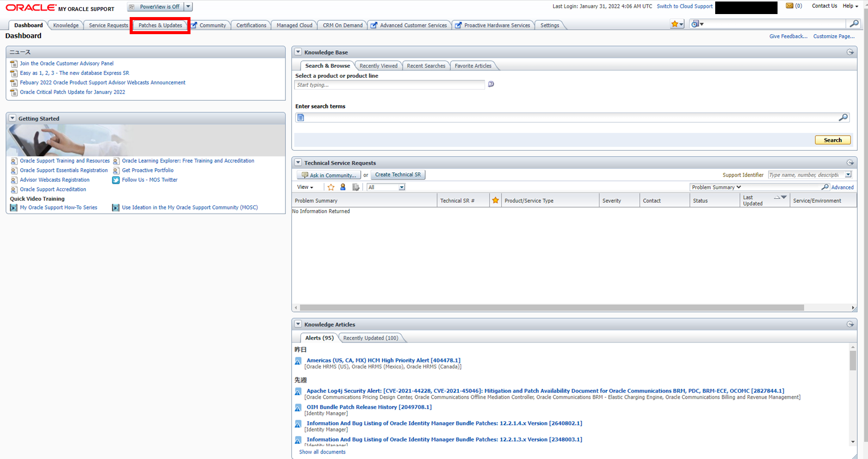
Task: Refresh the Knowledge Articles panel
Action: click(x=850, y=324)
